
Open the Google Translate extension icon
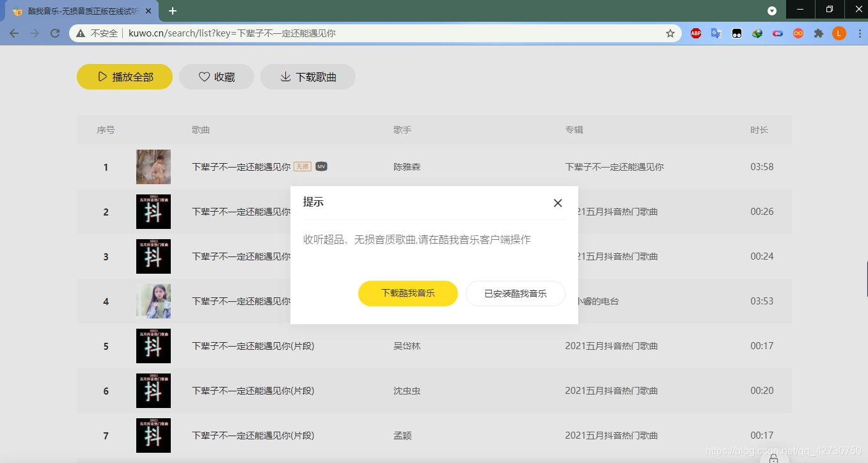click(716, 33)
